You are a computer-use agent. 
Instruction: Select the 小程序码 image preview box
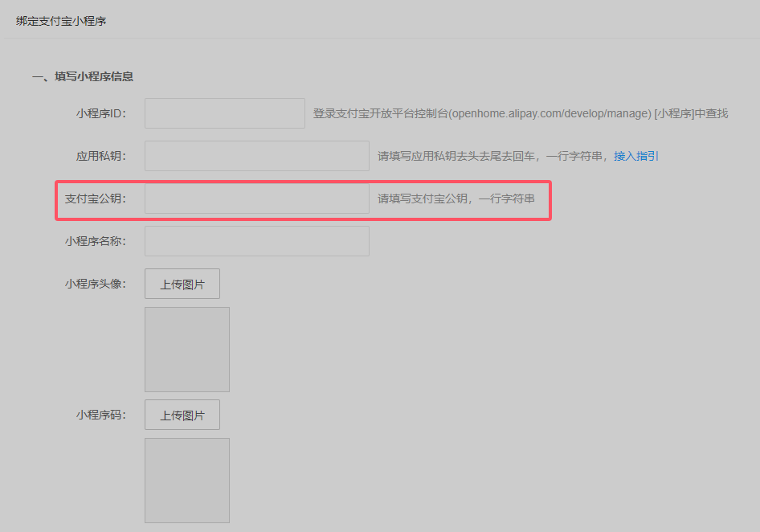pos(187,481)
